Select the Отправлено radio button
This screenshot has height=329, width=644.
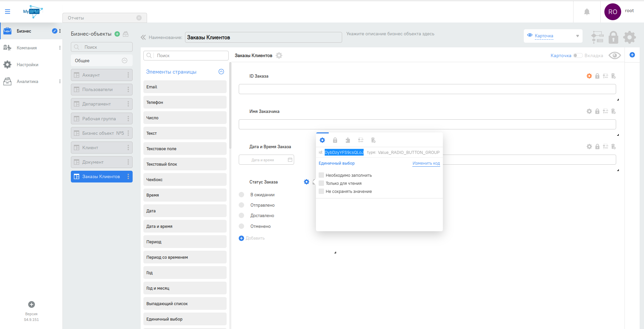tap(241, 205)
